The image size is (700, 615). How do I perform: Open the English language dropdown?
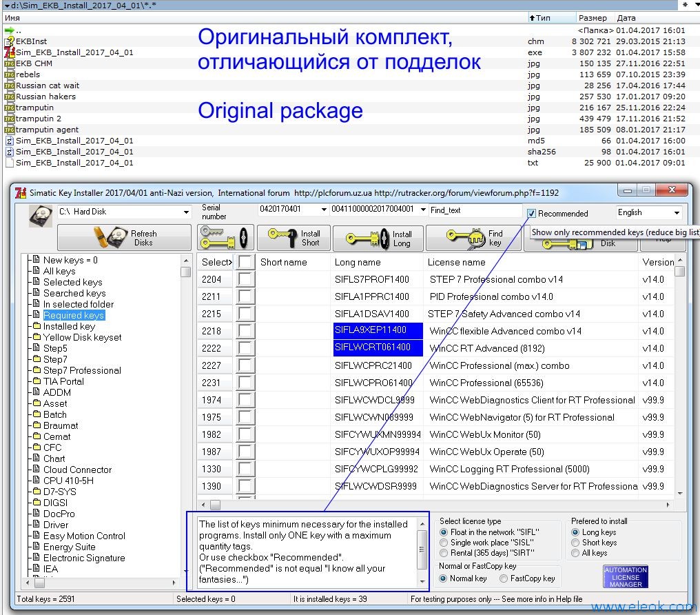(677, 212)
